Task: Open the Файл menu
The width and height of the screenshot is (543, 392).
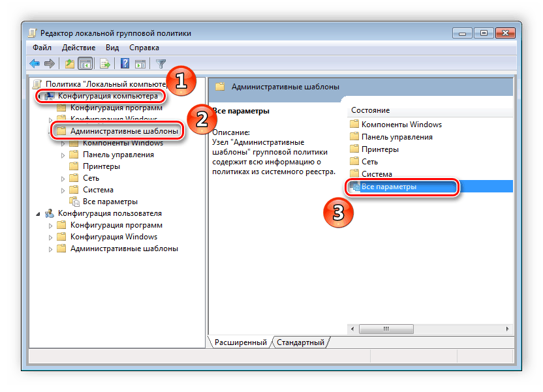Action: 42,48
